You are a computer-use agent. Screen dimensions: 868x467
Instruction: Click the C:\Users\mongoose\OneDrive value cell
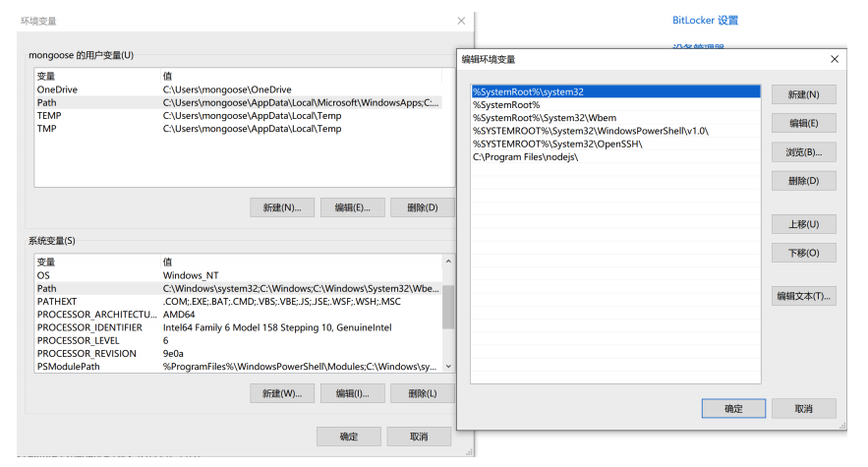227,89
